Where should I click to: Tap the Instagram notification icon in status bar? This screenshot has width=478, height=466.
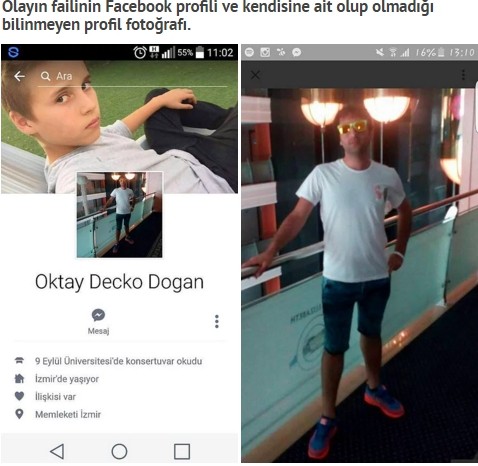265,52
